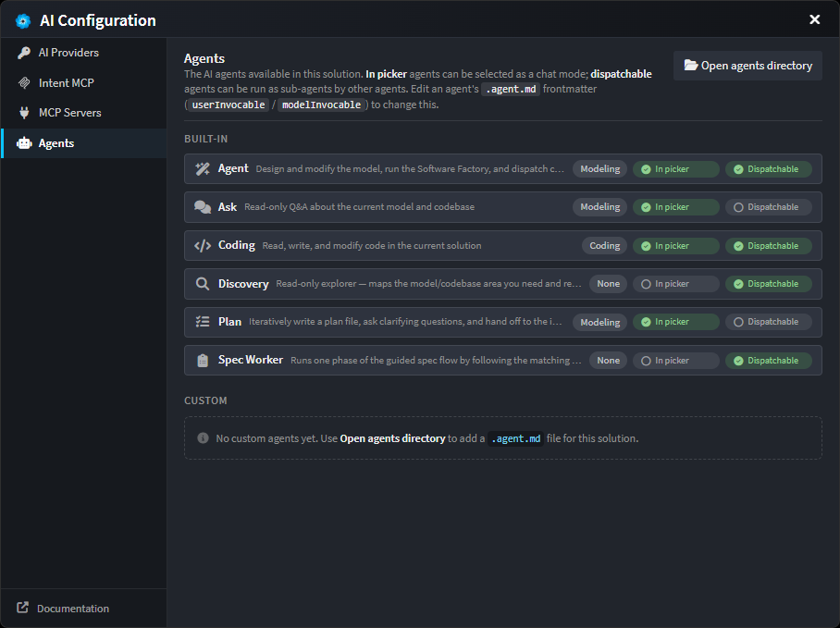
Task: Select the Coding agent name
Action: click(237, 245)
